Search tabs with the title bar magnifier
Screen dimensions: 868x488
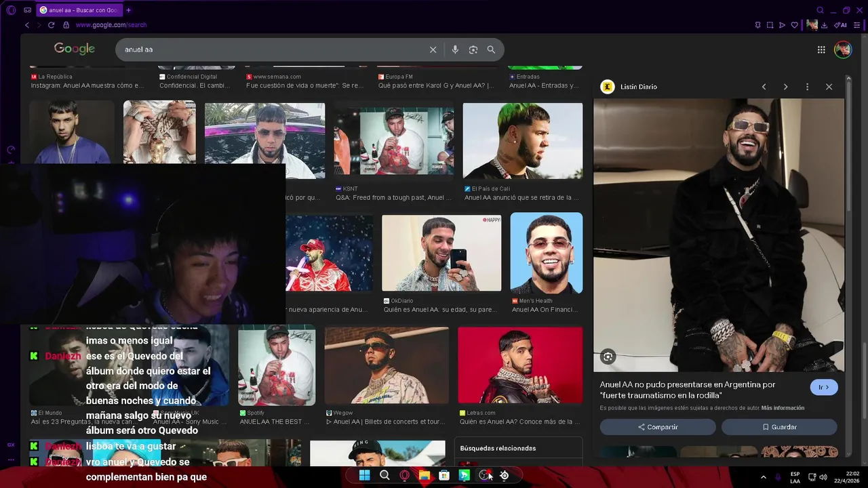pos(820,10)
